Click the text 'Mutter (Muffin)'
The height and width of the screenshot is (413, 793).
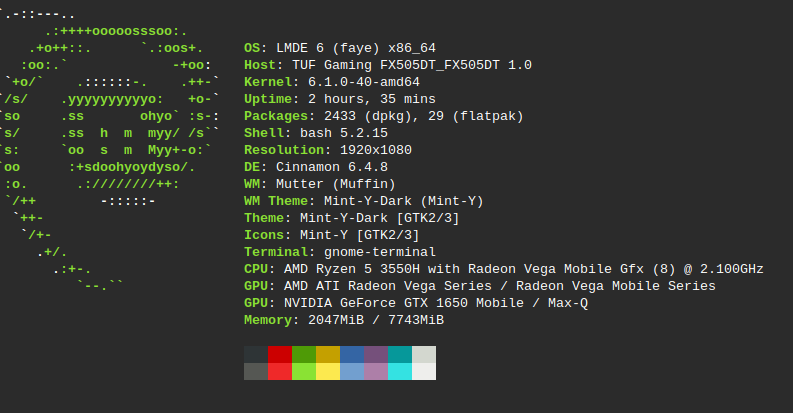tap(336, 184)
